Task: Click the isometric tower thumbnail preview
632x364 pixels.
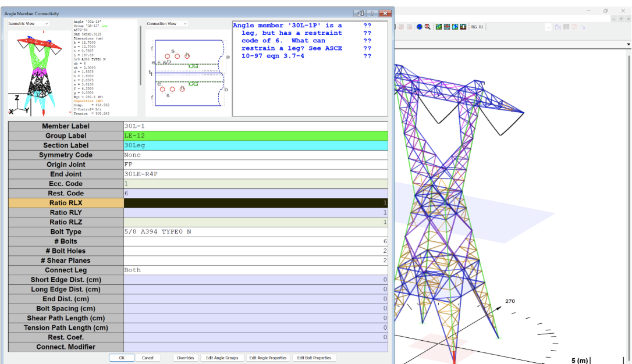Action: coord(39,73)
